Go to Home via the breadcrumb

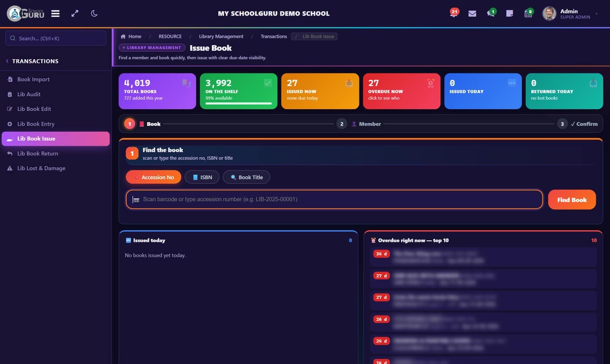click(131, 37)
